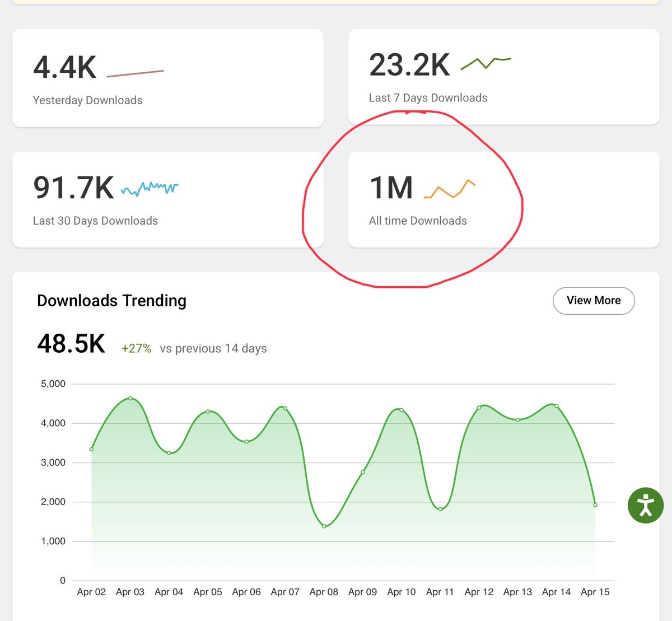This screenshot has width=672, height=621.
Task: Select the Apr 04 data point
Action: (169, 453)
